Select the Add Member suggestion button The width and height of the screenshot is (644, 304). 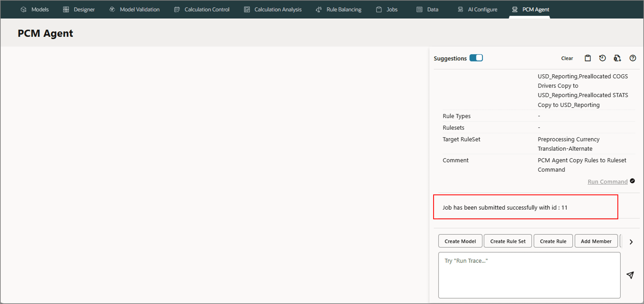tap(596, 241)
